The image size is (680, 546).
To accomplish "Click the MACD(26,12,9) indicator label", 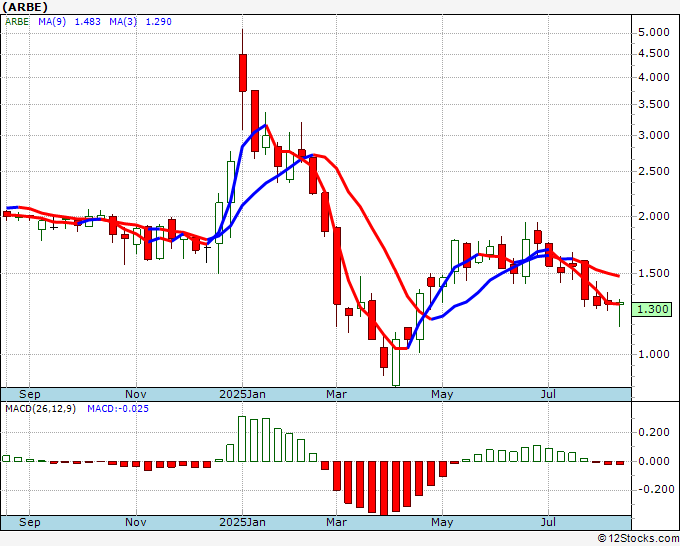I will point(40,409).
